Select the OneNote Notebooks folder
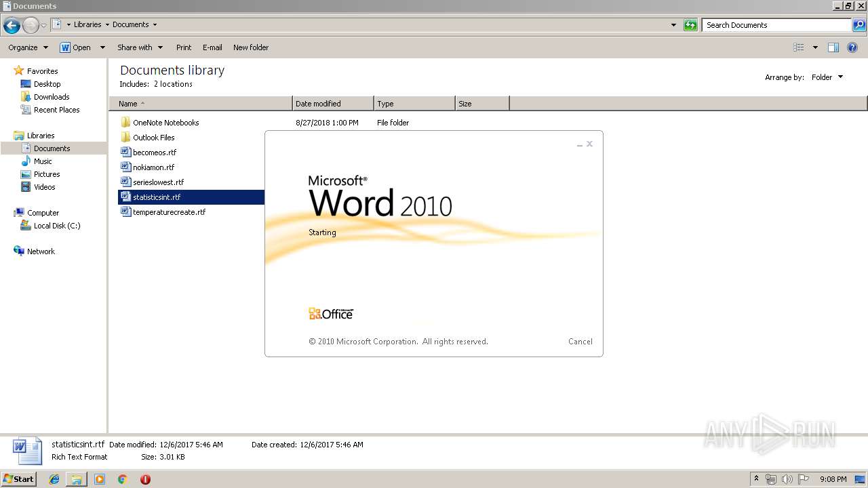Image resolution: width=868 pixels, height=488 pixels. [x=165, y=123]
